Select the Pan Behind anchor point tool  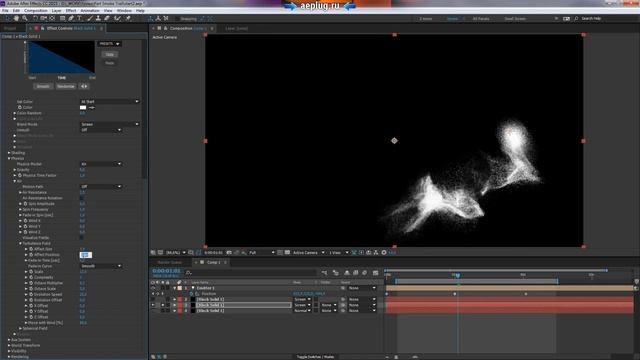[x=52, y=18]
